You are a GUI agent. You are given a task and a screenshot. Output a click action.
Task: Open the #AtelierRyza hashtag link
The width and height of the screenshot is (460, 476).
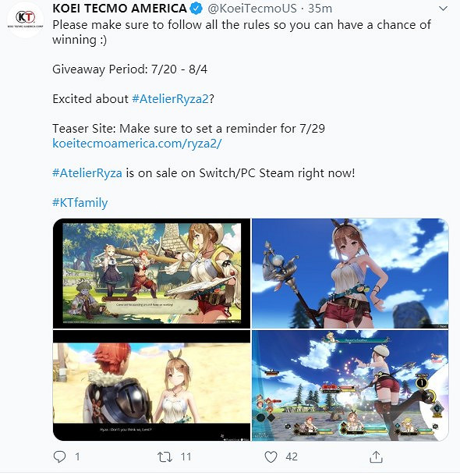point(87,173)
